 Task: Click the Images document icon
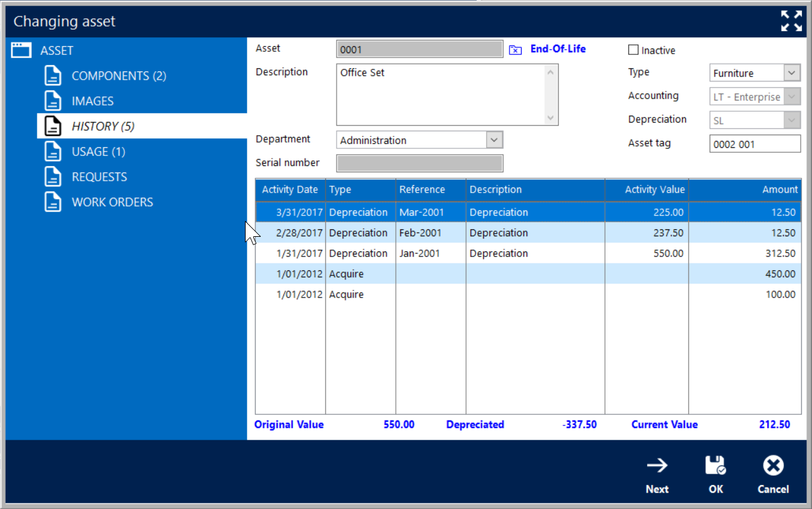(53, 101)
